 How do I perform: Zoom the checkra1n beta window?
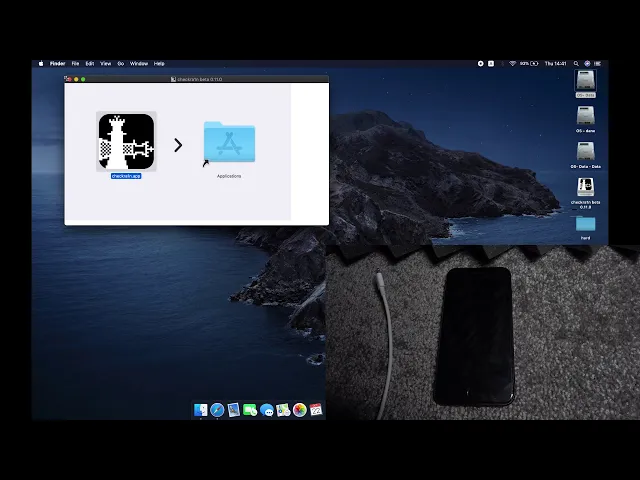pos(83,79)
